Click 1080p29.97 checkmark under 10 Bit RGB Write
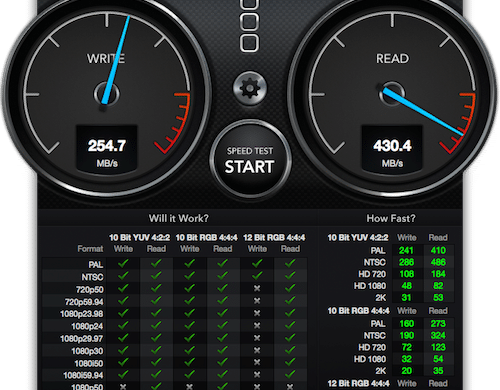Viewport: 500px width, 390px height. [x=190, y=337]
